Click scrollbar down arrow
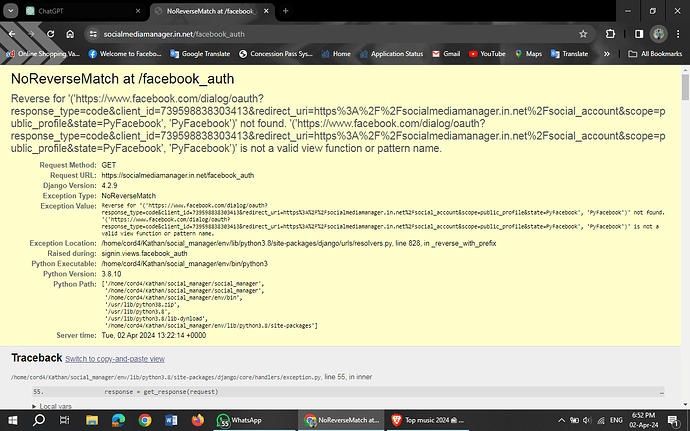The width and height of the screenshot is (690, 431). point(685,405)
